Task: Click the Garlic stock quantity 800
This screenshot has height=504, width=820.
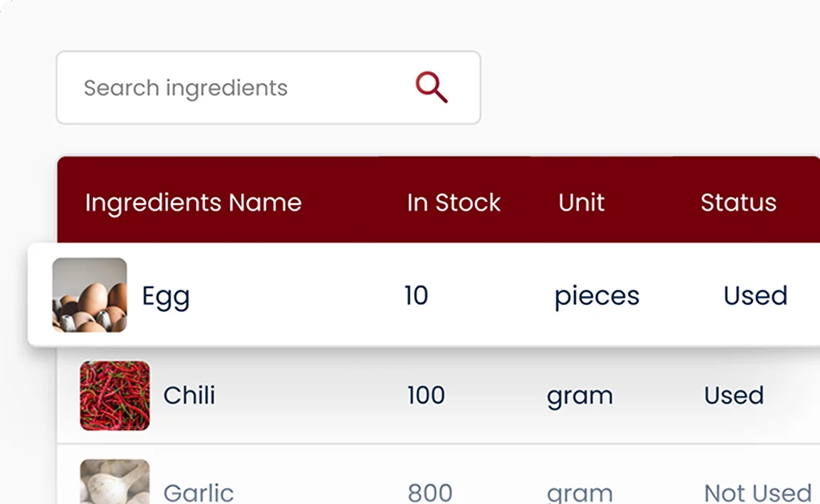Action: pos(430,493)
